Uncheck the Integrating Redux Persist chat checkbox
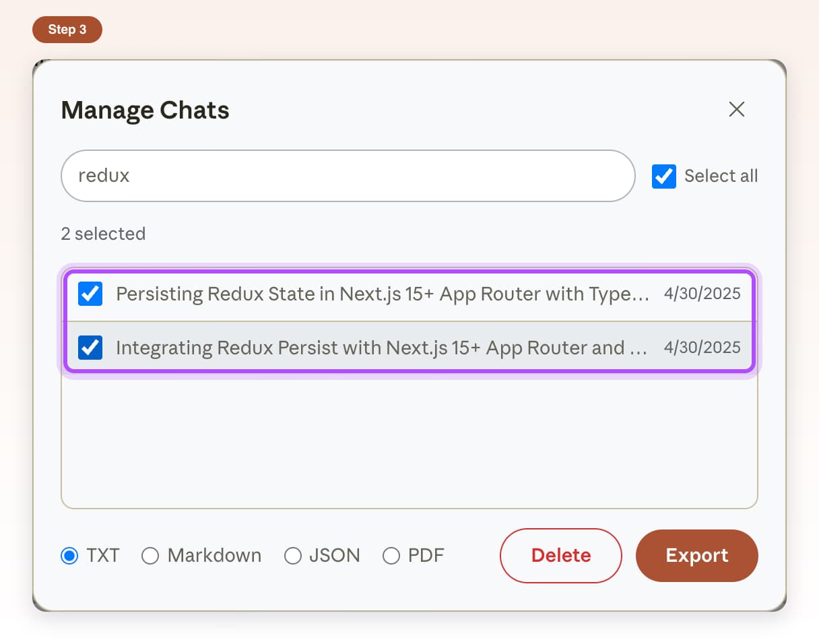Viewport: 819px width, 644px height. [x=90, y=348]
